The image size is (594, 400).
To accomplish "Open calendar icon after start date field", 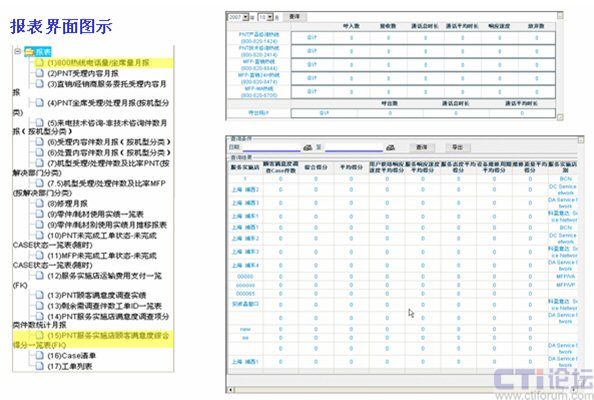I will point(308,147).
